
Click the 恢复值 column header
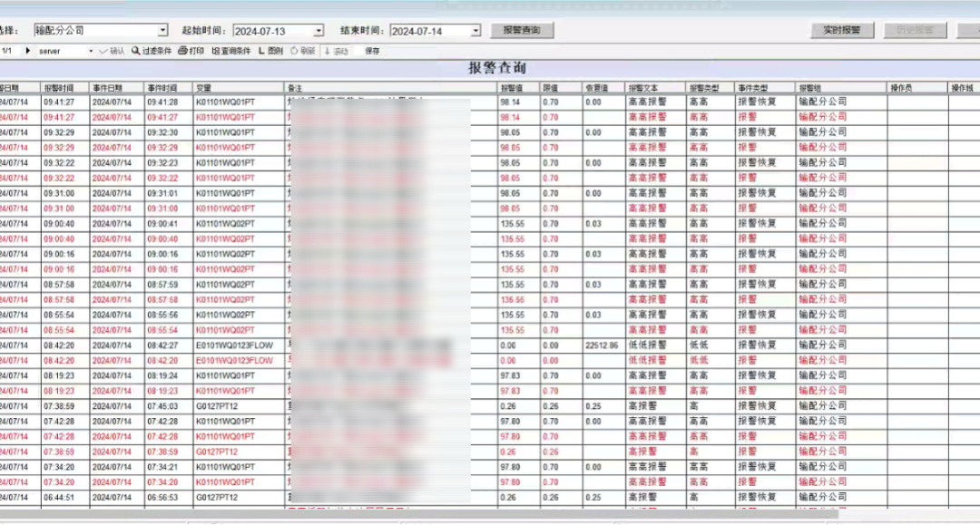[x=603, y=88]
